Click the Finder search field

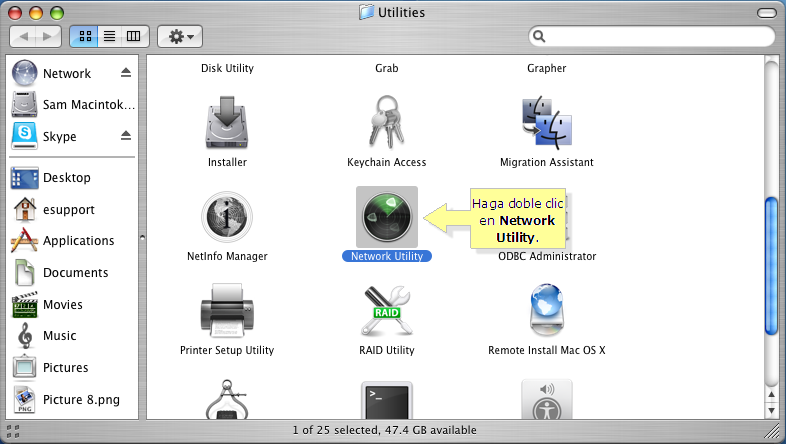(x=652, y=36)
